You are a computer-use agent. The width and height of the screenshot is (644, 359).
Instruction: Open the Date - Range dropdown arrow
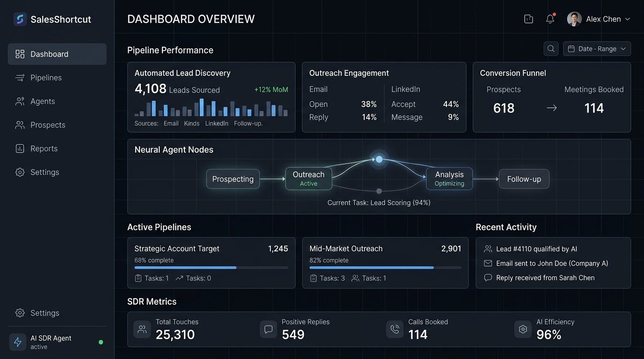coord(623,49)
